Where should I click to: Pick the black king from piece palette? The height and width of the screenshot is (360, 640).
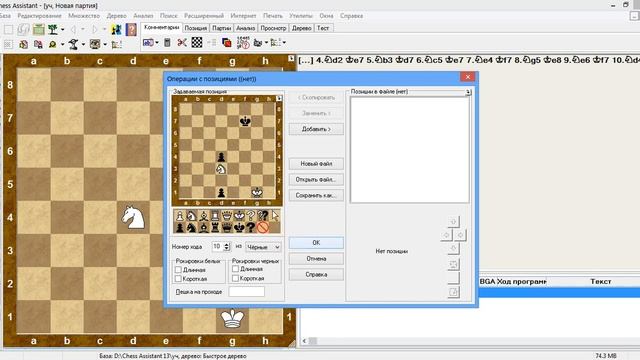tap(239, 228)
